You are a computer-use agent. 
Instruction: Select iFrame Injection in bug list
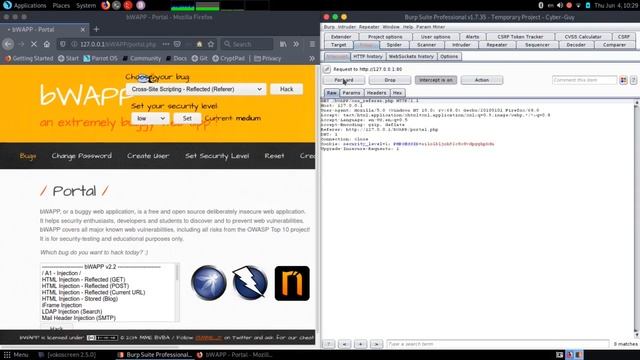click(x=62, y=305)
